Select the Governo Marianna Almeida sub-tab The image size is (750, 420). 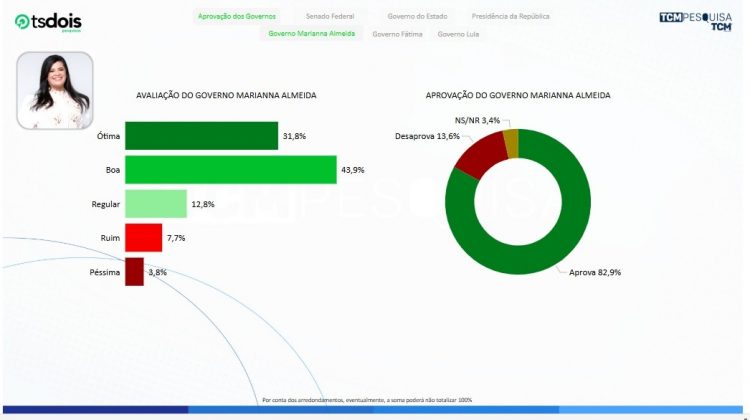tap(311, 34)
